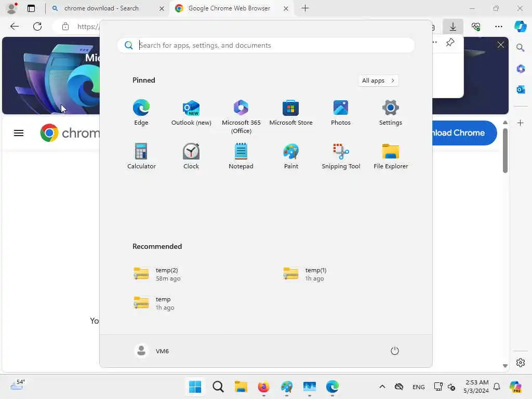Viewport: 532px width, 399px height.
Task: Open the Edge pinned app
Action: coord(141,113)
